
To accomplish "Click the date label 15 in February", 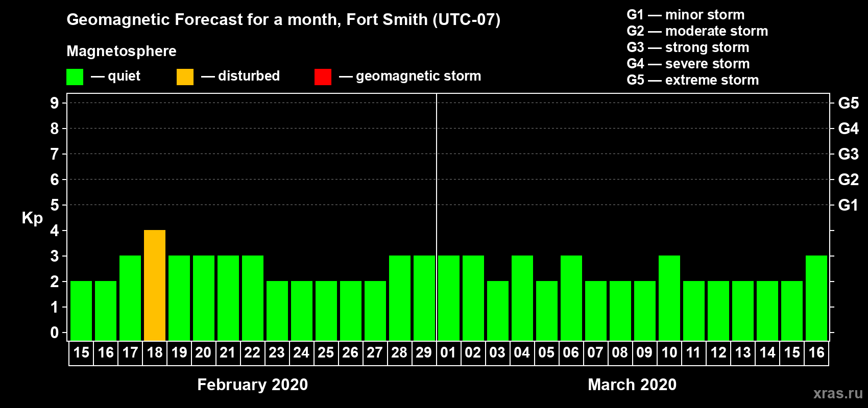I will tap(81, 353).
